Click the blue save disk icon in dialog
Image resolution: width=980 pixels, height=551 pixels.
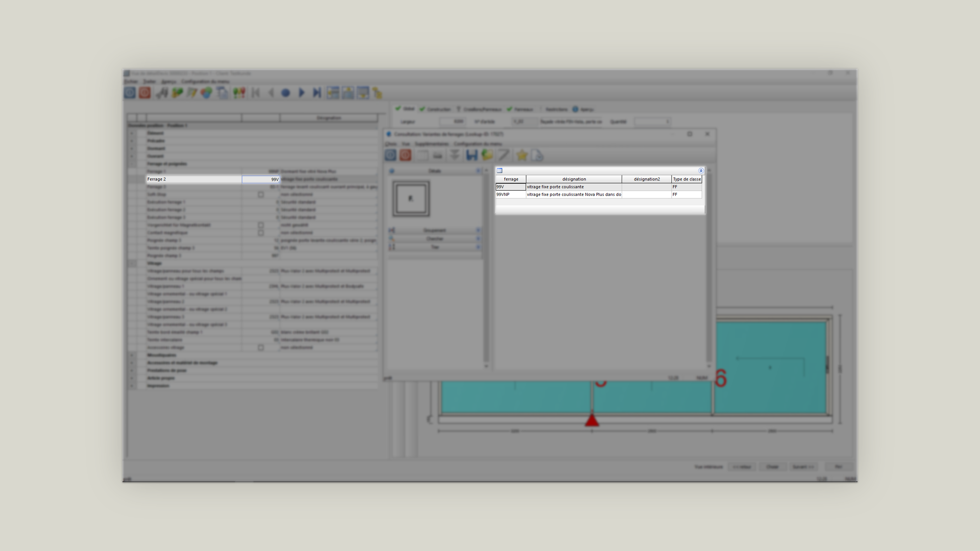click(472, 155)
